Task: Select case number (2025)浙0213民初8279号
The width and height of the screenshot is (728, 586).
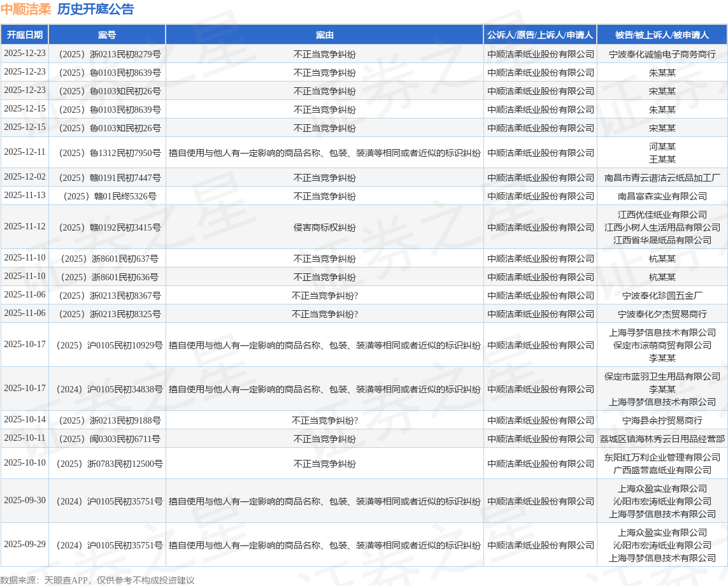Action: [x=110, y=54]
